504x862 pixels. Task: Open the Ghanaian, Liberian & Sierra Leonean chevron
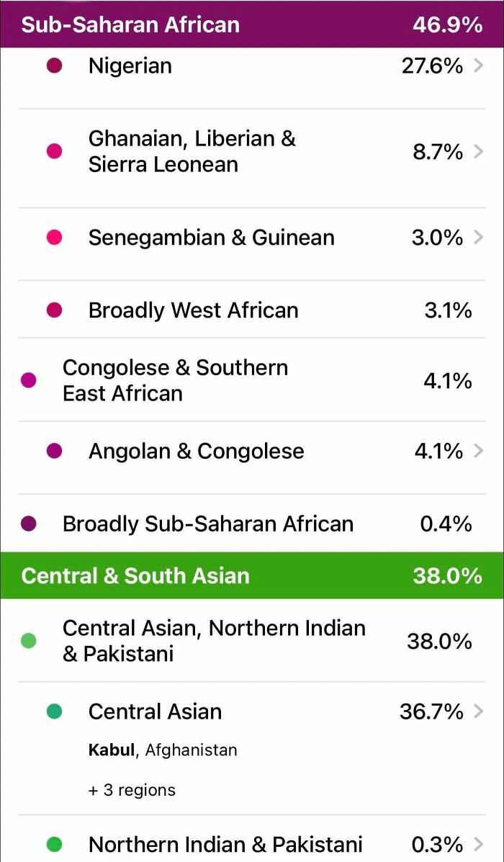click(x=480, y=151)
